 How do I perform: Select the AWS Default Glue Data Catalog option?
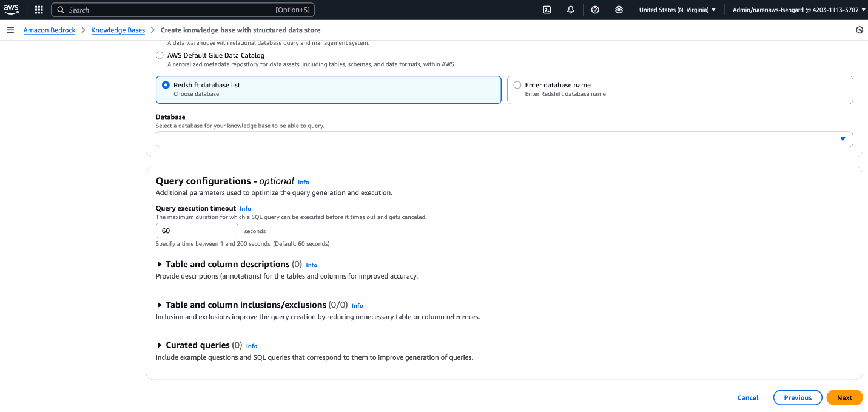(x=160, y=55)
